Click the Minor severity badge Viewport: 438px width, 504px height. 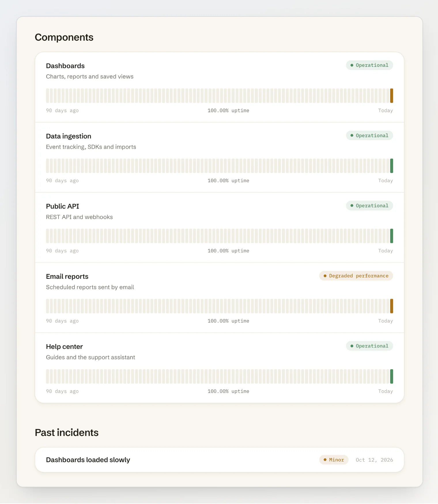click(x=334, y=460)
